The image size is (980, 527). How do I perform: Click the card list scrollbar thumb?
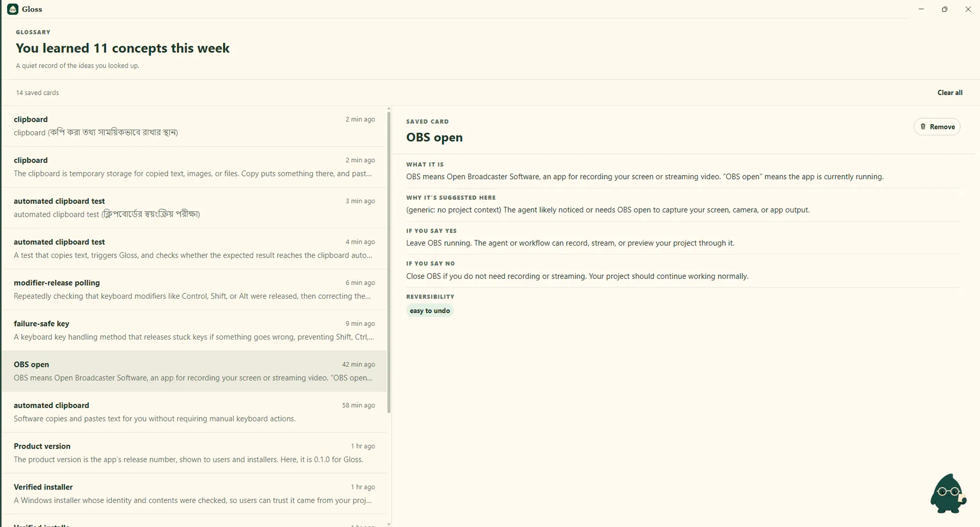pos(389,262)
